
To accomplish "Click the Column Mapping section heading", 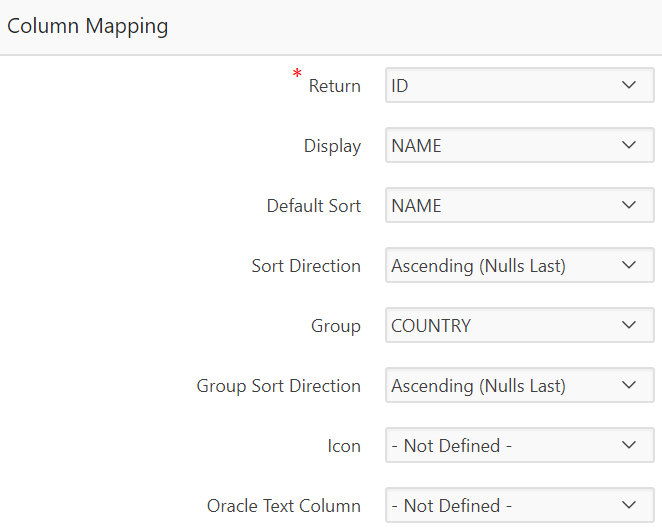I will (x=88, y=27).
